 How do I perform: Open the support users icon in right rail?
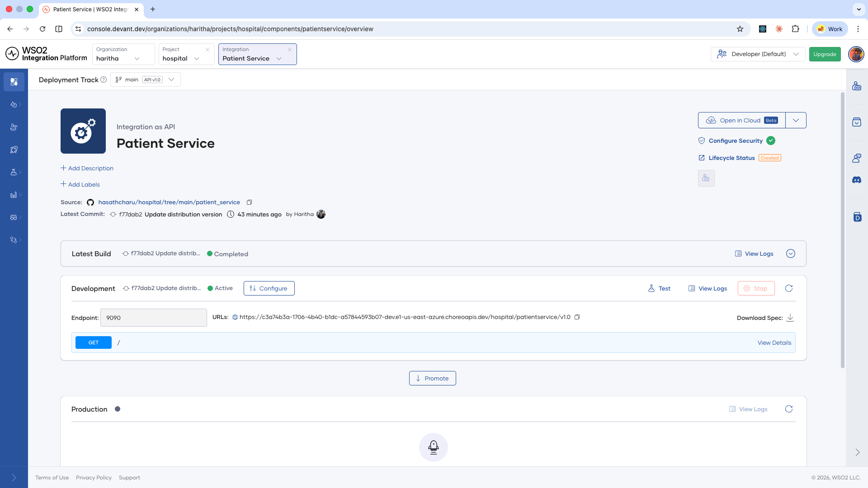coord(857,158)
